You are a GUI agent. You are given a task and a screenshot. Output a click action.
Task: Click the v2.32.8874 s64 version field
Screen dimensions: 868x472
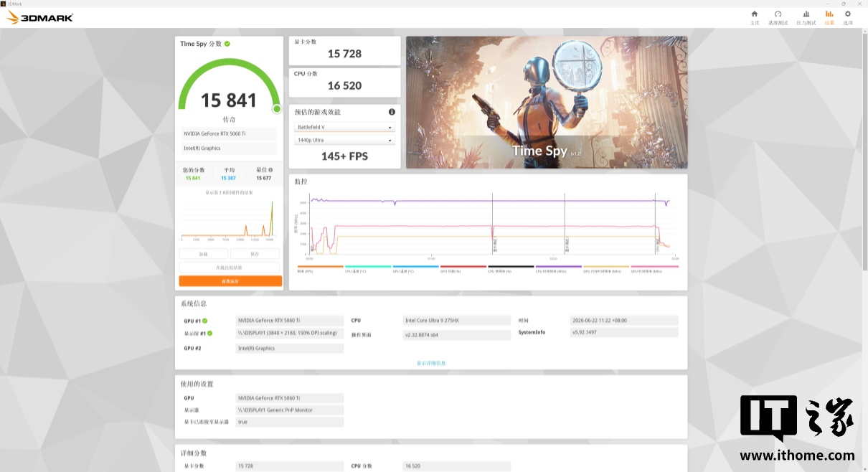point(458,335)
